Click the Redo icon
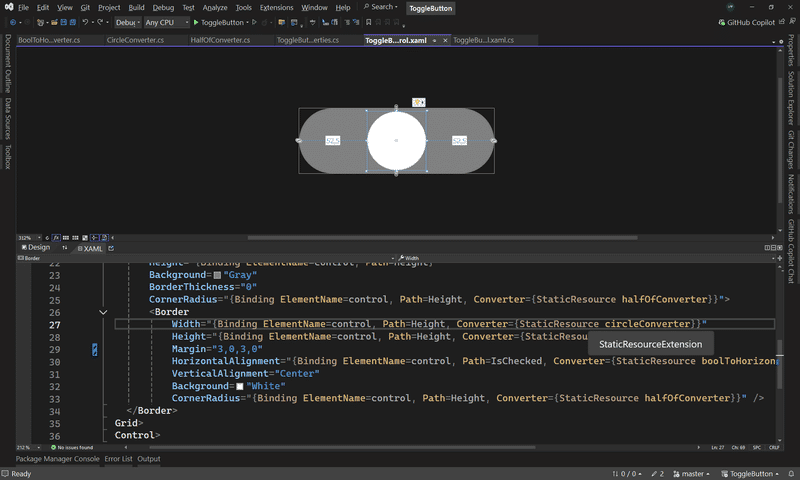This screenshot has height=480, width=800. click(101, 22)
